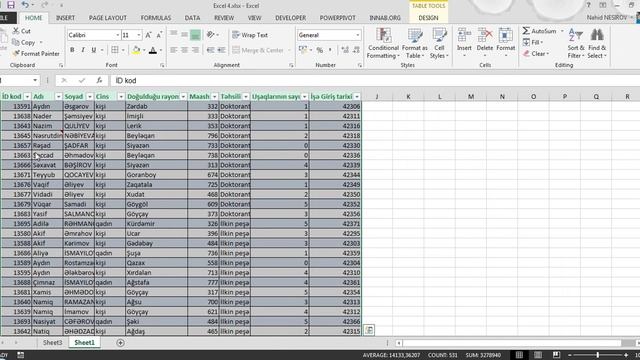Switch to the PAGE LAYOUT tab
Image resolution: width=640 pixels, height=360 pixels.
tap(108, 18)
